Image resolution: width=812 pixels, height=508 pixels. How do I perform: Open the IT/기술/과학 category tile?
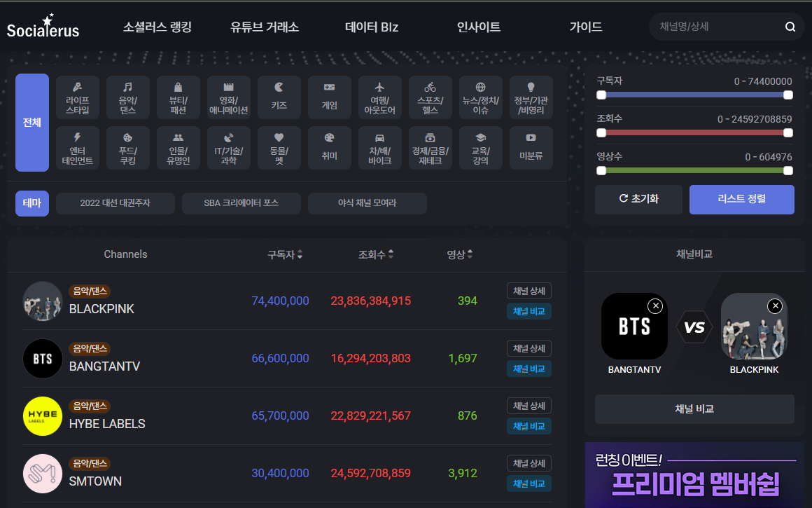click(228, 148)
